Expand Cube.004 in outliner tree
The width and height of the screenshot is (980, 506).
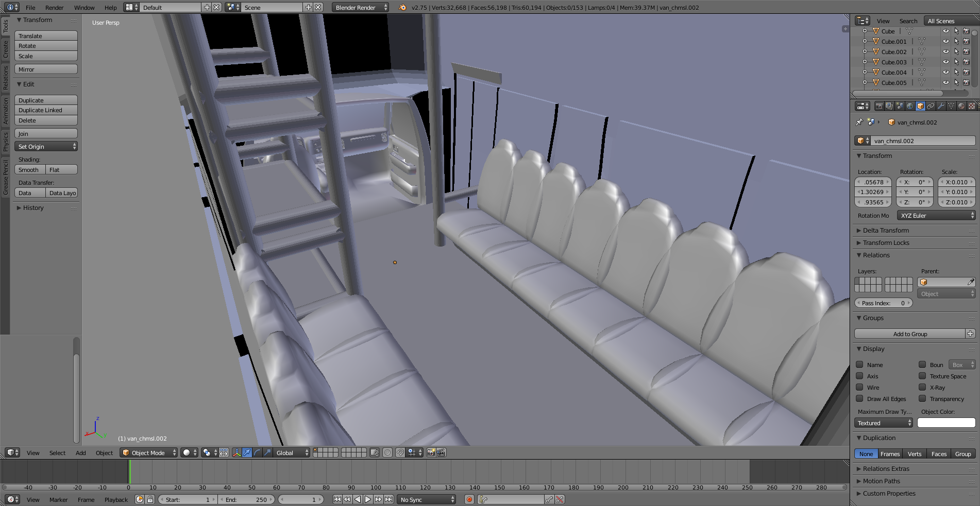pyautogui.click(x=865, y=72)
